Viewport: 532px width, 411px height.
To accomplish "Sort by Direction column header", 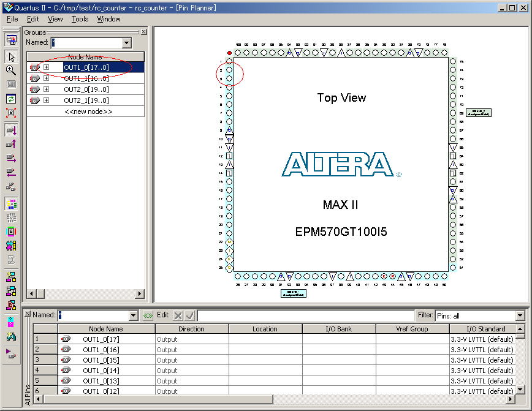I will 191,328.
